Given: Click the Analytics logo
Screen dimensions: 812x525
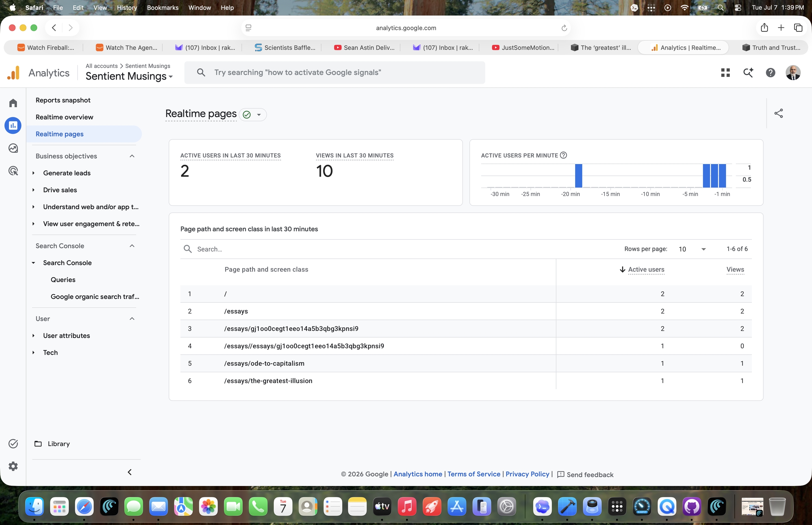Looking at the screenshot, I should 14,73.
